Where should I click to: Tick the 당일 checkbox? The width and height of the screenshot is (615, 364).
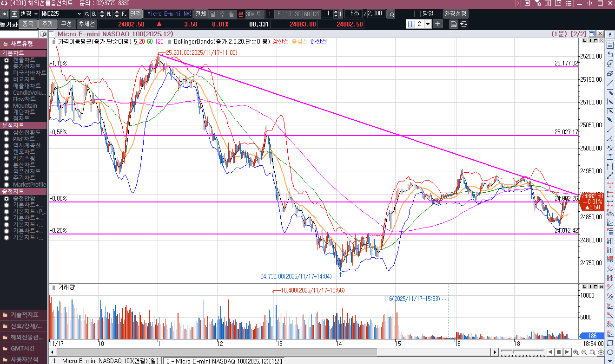[x=417, y=14]
